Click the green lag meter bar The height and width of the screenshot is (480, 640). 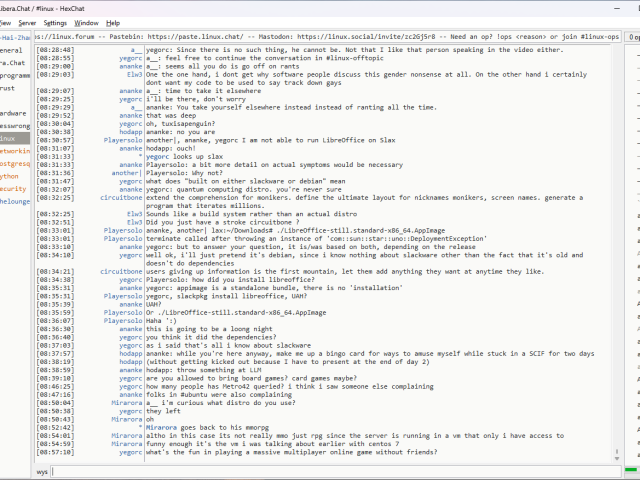point(630,470)
